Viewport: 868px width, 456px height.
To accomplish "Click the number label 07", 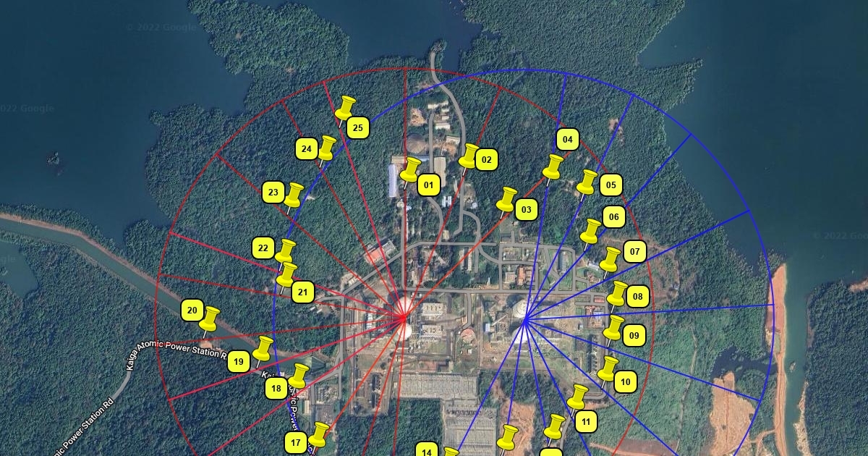I will pos(634,252).
